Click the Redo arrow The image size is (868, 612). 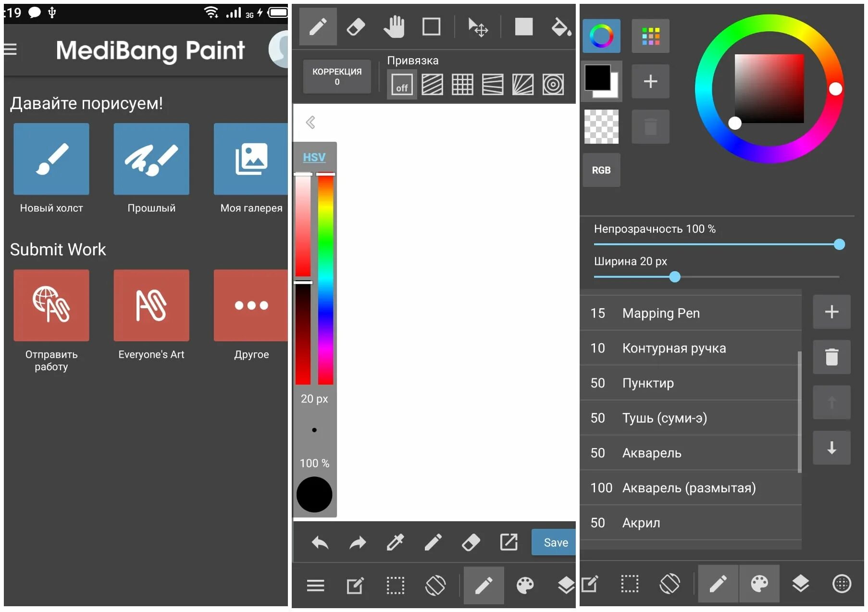point(358,543)
